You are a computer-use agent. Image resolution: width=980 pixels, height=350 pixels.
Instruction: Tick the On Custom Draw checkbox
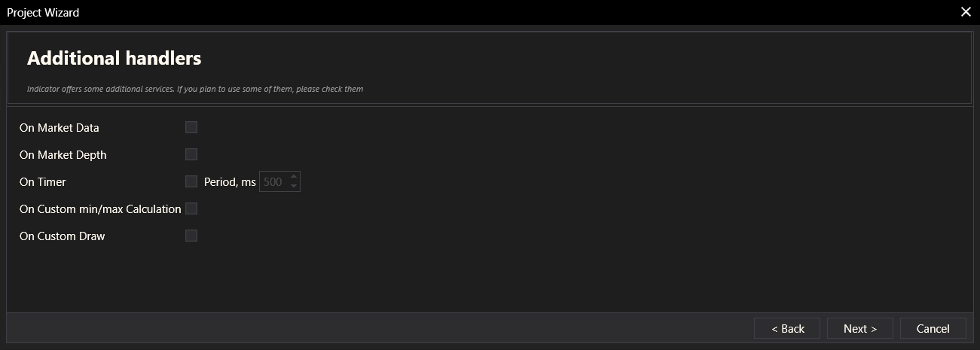(191, 236)
